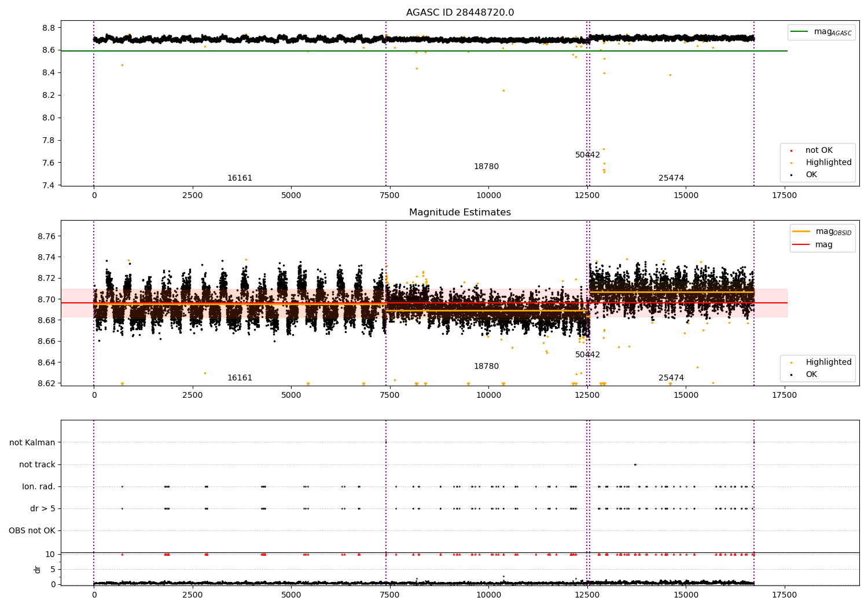Click the 'Ion. rad.' axis label
The width and height of the screenshot is (868, 608).
point(39,487)
